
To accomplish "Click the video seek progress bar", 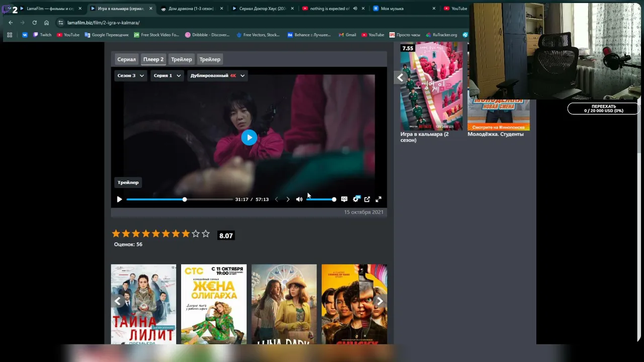I will [179, 200].
